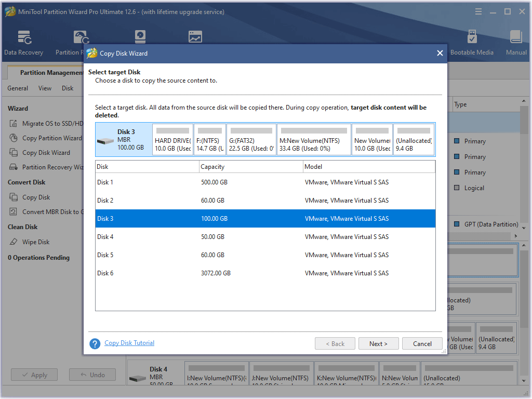This screenshot has height=399, width=532.
Task: Click the Space Analyzer toolbar icon
Action: point(195,37)
